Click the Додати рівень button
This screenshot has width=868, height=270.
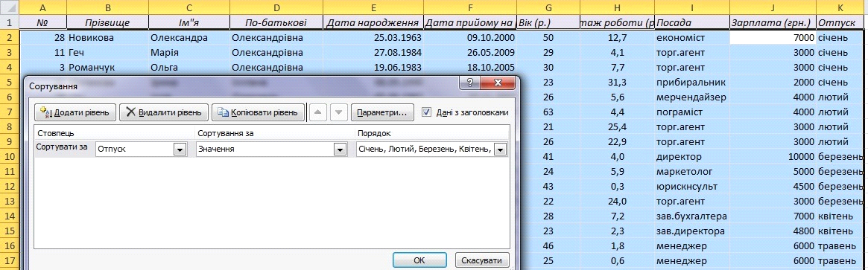click(75, 112)
